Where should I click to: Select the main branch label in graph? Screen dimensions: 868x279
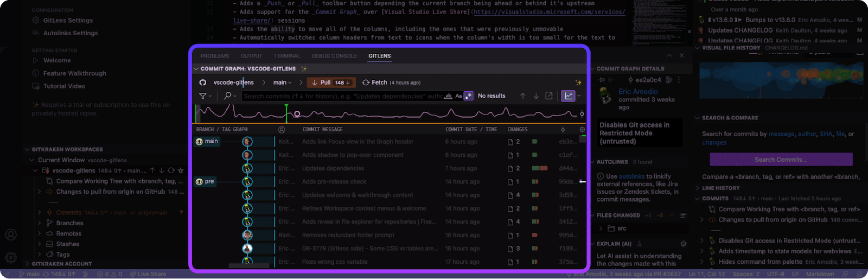(x=207, y=142)
